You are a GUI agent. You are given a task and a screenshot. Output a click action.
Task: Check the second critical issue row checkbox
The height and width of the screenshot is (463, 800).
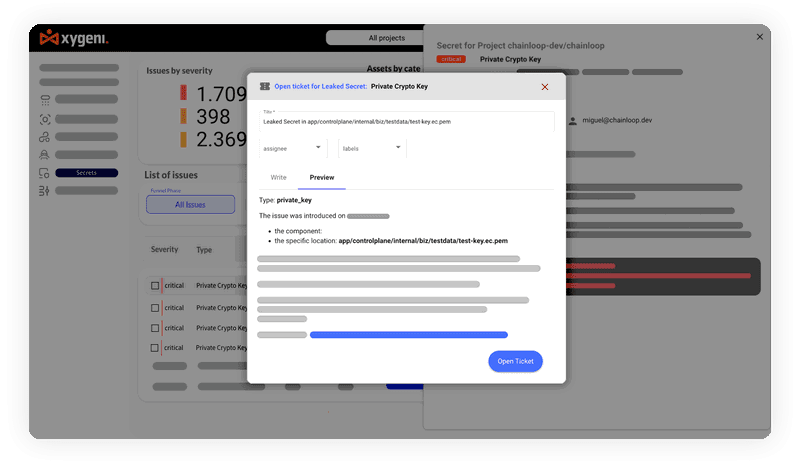tap(155, 307)
